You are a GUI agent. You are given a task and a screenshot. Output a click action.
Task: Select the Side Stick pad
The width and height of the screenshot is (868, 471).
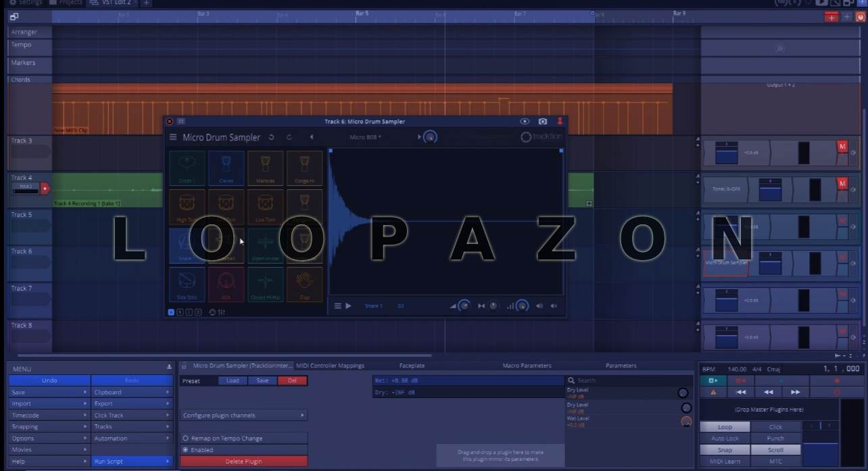[187, 284]
